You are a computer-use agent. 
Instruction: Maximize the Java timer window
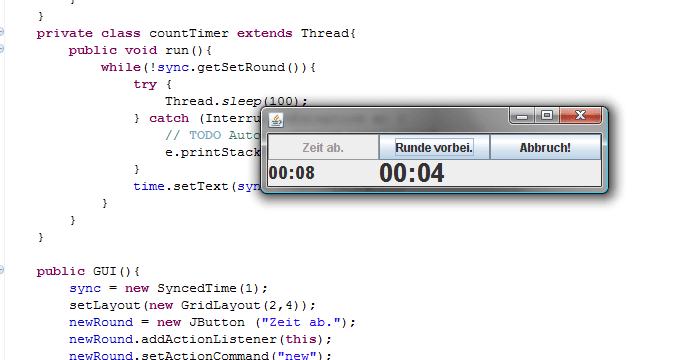pos(546,115)
